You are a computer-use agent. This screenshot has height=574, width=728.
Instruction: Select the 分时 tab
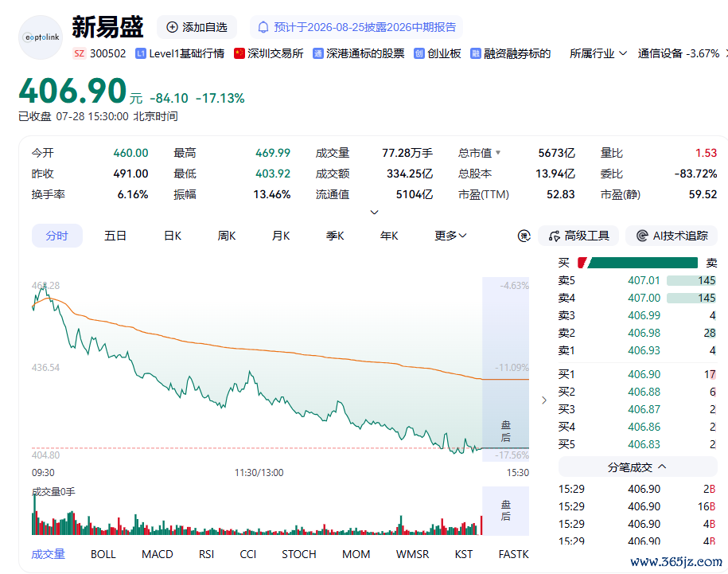point(57,236)
